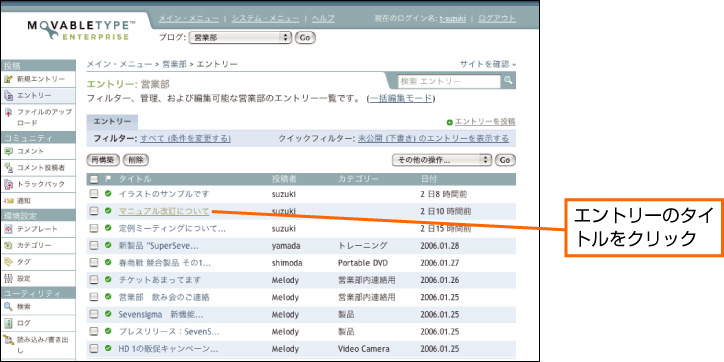724x362 pixels.
Task: Click 未公開 (下書き) のエントリーを表示する link
Action: pos(434,138)
